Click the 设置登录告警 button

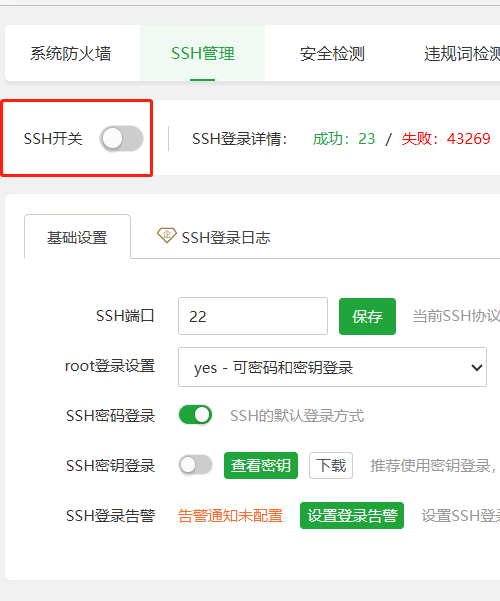click(x=352, y=516)
